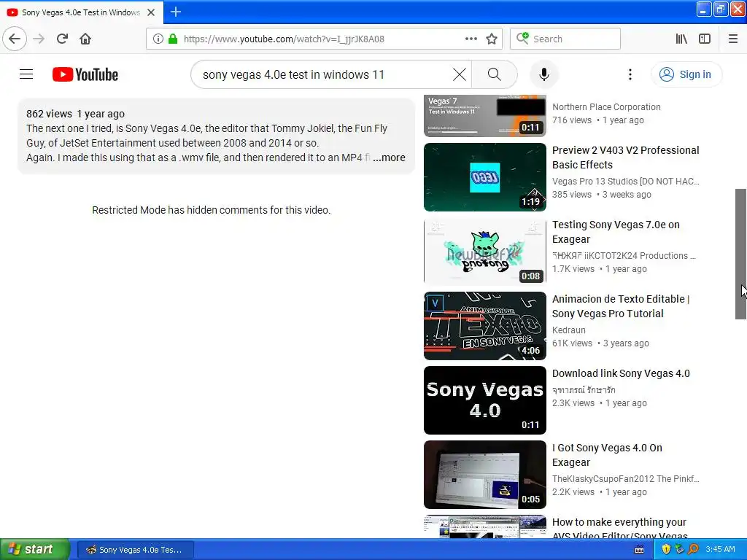Open page actions three-dot menu
The width and height of the screenshot is (747, 560).
[x=471, y=39]
